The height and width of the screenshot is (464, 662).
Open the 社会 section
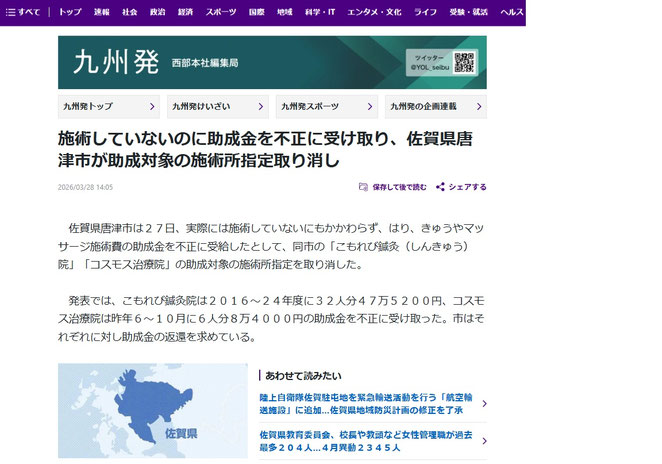pyautogui.click(x=130, y=12)
